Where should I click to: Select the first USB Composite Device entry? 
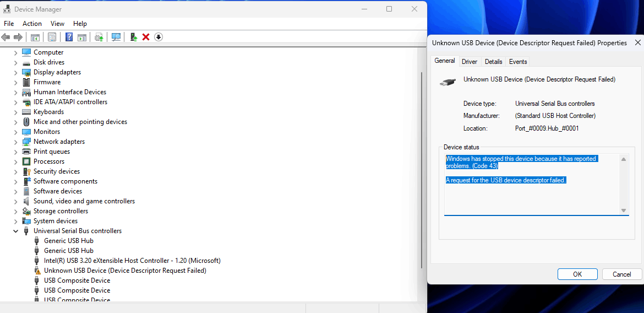pyautogui.click(x=77, y=280)
